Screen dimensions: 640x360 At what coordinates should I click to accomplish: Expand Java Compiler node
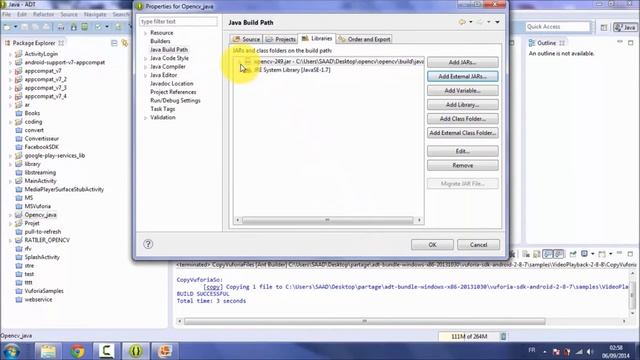tap(145, 67)
